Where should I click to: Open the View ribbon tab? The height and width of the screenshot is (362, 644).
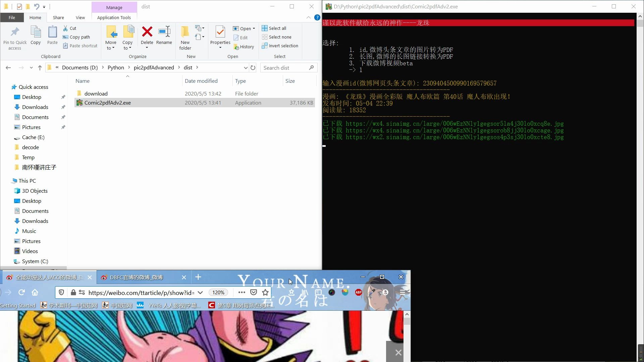pyautogui.click(x=80, y=18)
